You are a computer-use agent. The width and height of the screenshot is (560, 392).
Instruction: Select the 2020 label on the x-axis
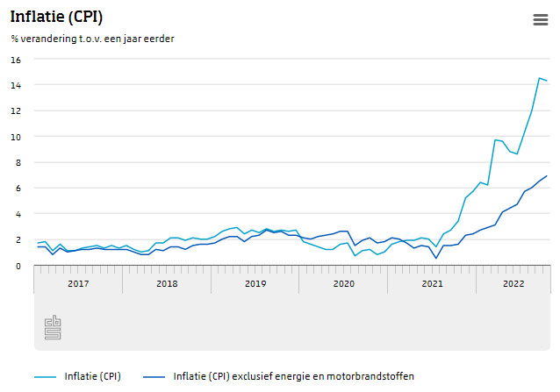[343, 284]
